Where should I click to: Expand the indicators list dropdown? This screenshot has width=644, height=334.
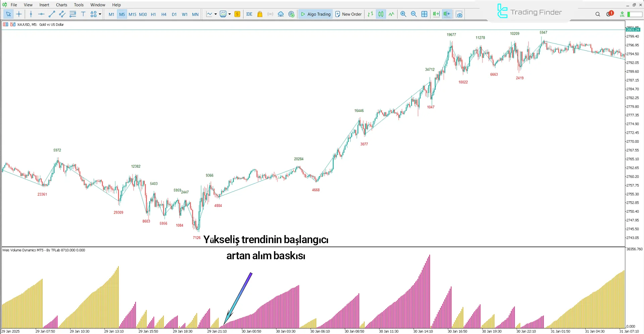click(x=229, y=14)
